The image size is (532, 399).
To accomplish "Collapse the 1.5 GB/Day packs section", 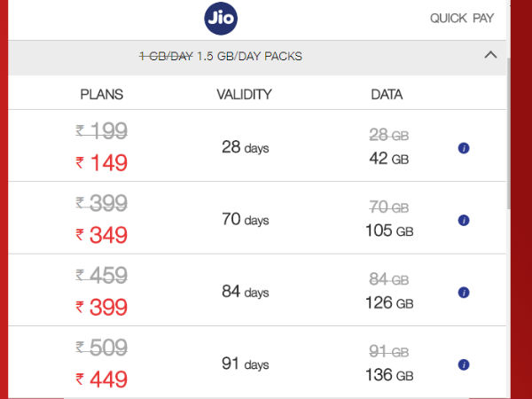I will 490,55.
